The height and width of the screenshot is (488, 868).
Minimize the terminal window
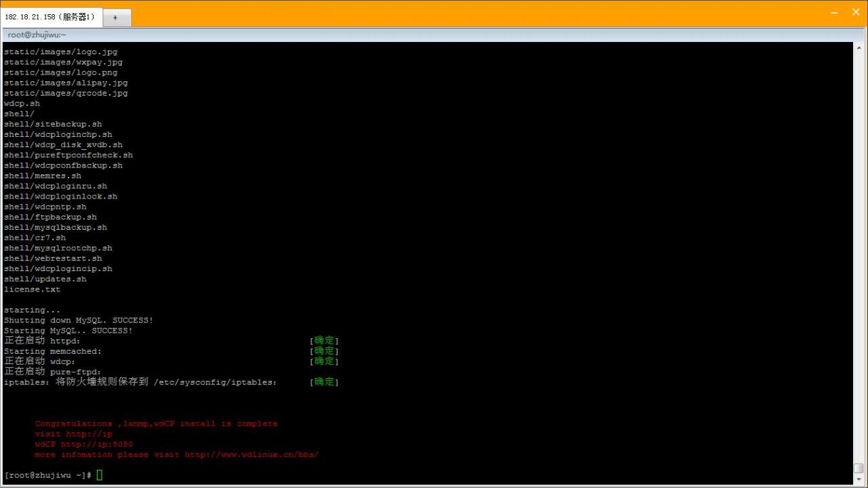[834, 12]
